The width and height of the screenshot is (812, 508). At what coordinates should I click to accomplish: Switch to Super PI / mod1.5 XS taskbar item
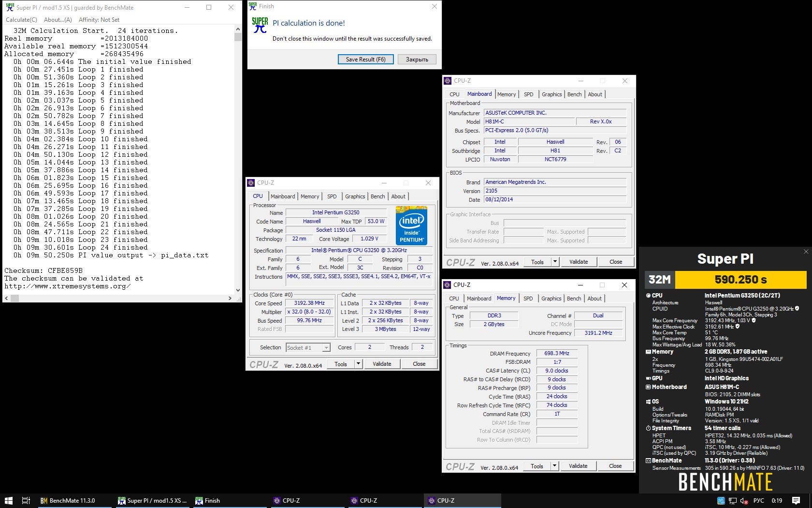click(154, 501)
